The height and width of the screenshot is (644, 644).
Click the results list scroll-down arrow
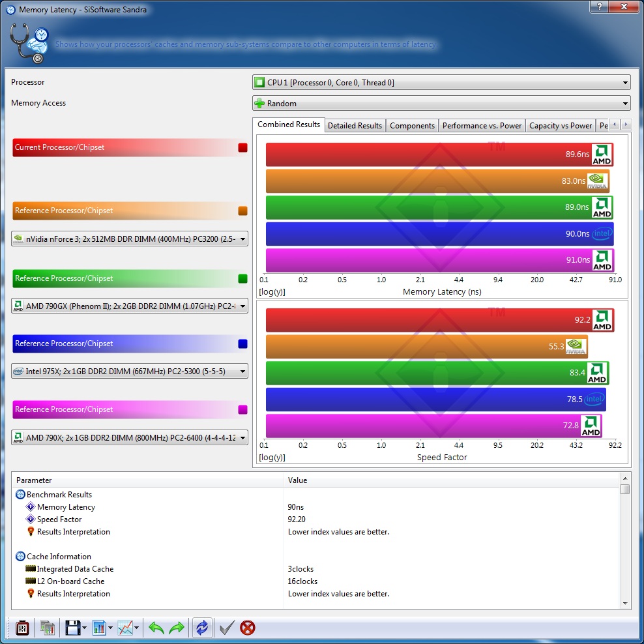(x=625, y=604)
